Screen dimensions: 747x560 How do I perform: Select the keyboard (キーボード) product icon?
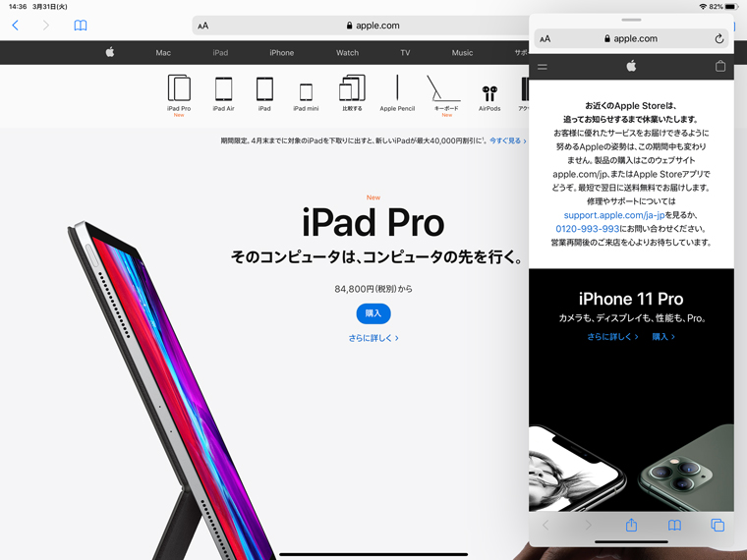tap(446, 95)
